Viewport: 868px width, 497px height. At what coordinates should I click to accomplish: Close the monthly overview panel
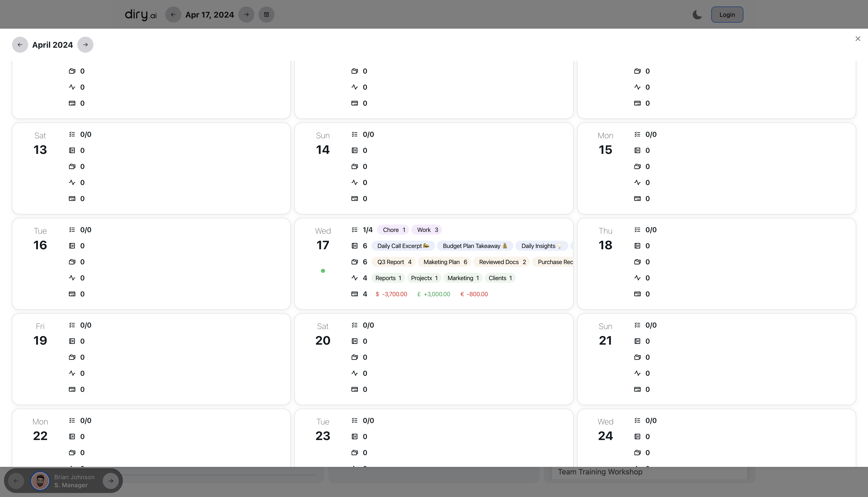pyautogui.click(x=858, y=39)
